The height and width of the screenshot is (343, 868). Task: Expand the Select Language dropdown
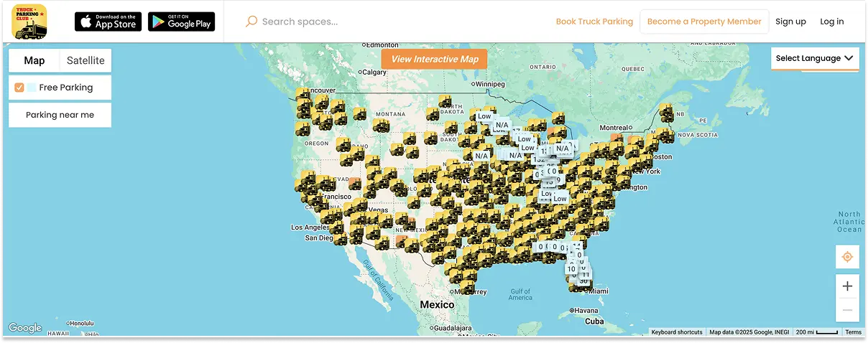pos(815,58)
